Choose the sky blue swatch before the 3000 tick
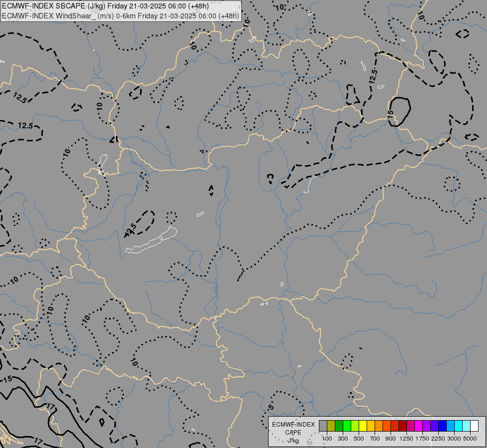487x448 pixels. (x=450, y=426)
